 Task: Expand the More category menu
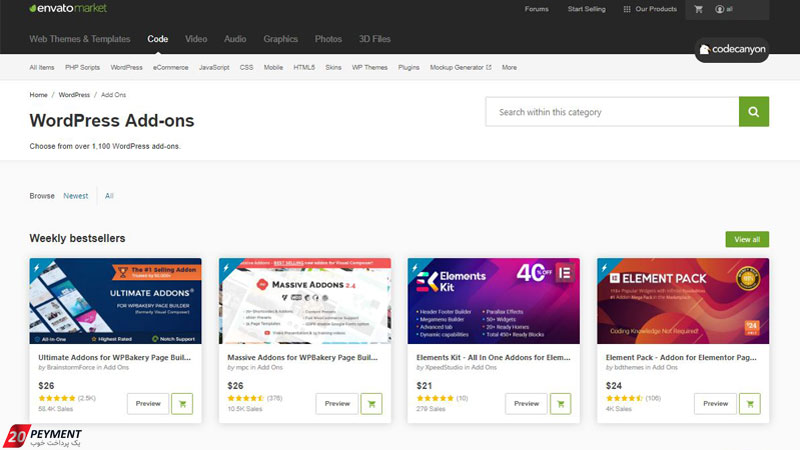509,67
